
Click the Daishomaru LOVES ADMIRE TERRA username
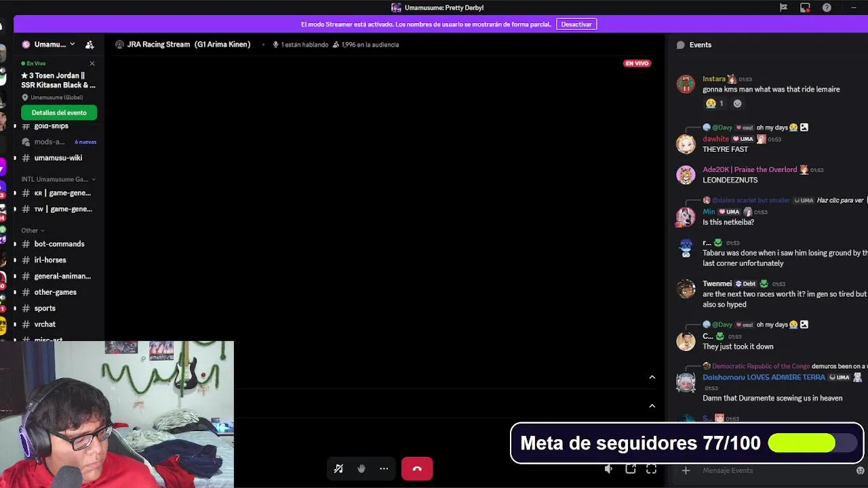pyautogui.click(x=764, y=378)
